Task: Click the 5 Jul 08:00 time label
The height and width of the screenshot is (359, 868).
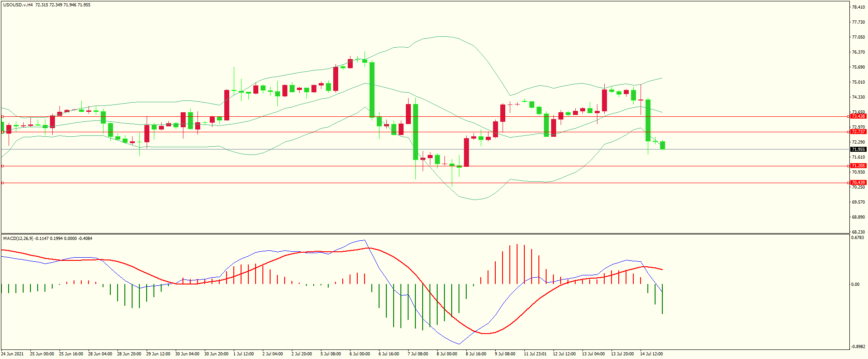Action: pyautogui.click(x=331, y=354)
